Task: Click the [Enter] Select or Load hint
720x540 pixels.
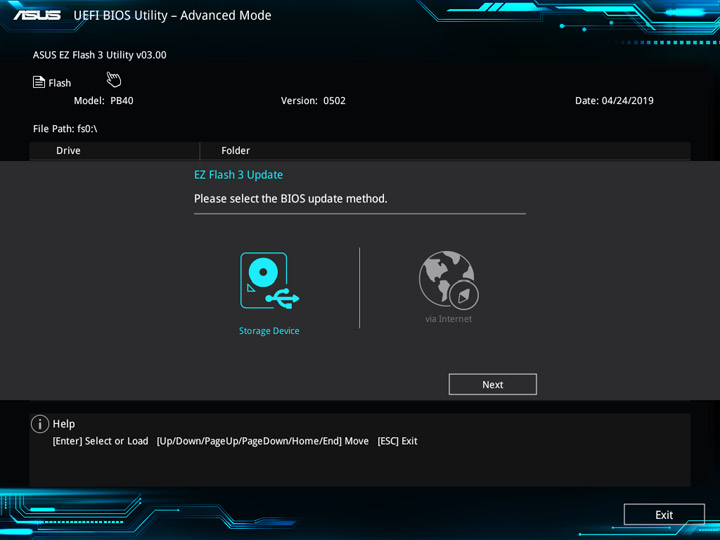Action: [x=101, y=441]
